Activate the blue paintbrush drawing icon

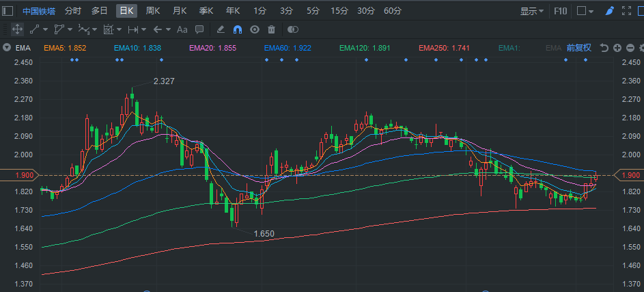(610, 11)
